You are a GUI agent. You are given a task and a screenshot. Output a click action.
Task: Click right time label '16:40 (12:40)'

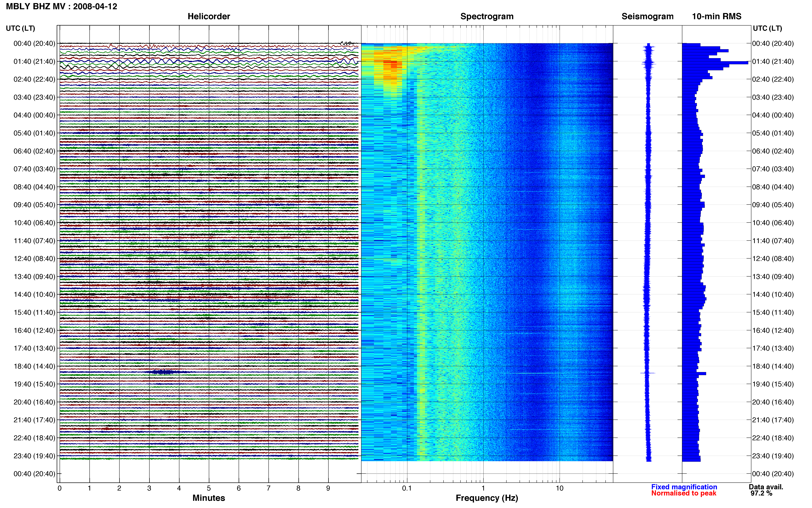(773, 330)
